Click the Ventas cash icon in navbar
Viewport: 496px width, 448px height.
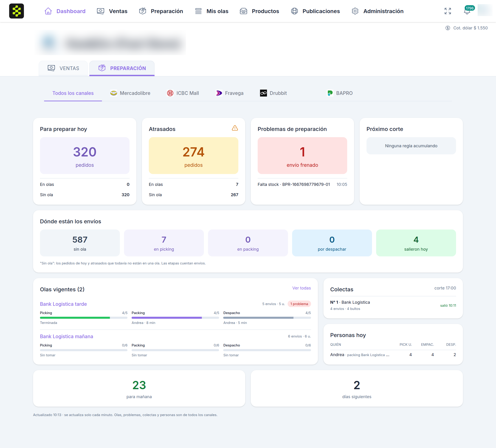coord(101,11)
